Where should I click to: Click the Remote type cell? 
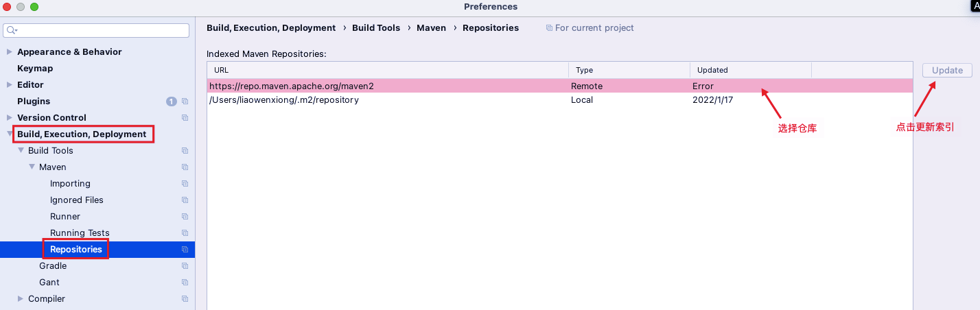pos(587,86)
